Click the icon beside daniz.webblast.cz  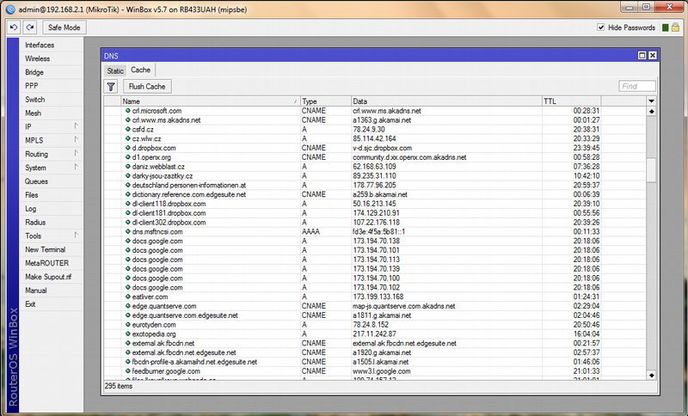click(x=128, y=166)
